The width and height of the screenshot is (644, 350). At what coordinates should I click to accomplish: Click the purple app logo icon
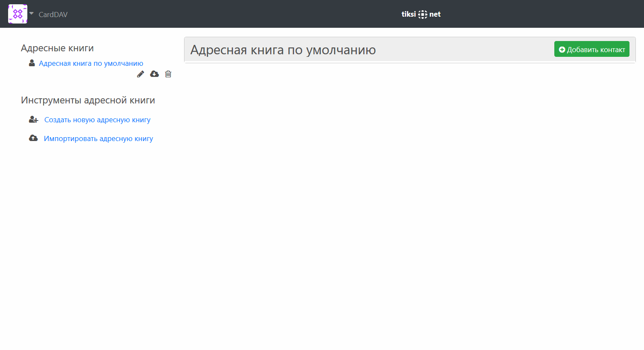[x=18, y=14]
